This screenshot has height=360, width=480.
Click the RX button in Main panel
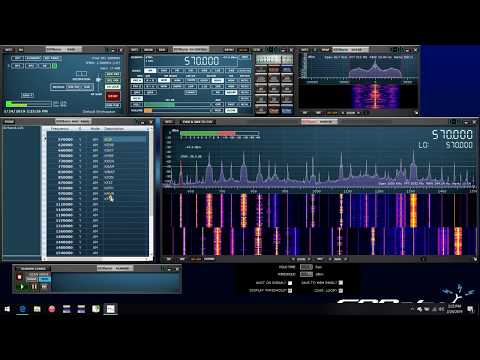click(45, 66)
